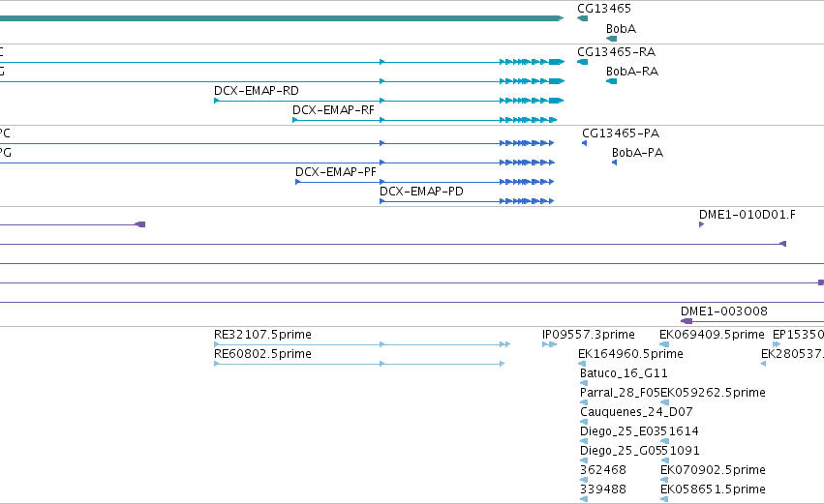Click the BobA-PA protein arrow glyph
The image size is (824, 504).
614,163
